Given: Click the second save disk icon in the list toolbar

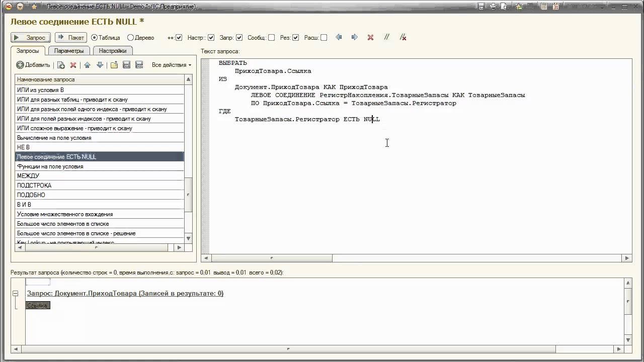Looking at the screenshot, I should (x=139, y=65).
